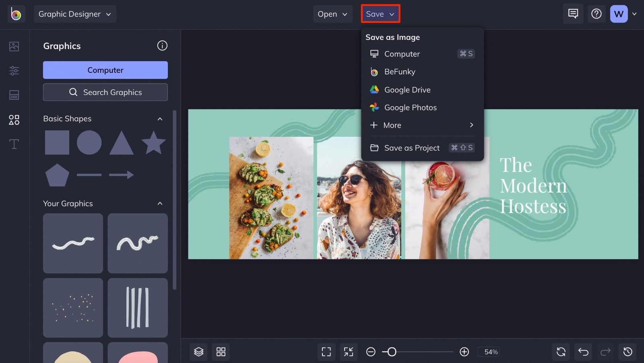The image size is (644, 363).
Task: Undo the last action
Action: pos(583,351)
